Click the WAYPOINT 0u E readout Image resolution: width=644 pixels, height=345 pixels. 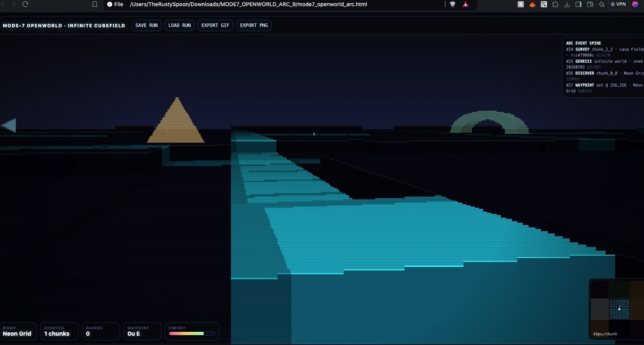coord(142,331)
